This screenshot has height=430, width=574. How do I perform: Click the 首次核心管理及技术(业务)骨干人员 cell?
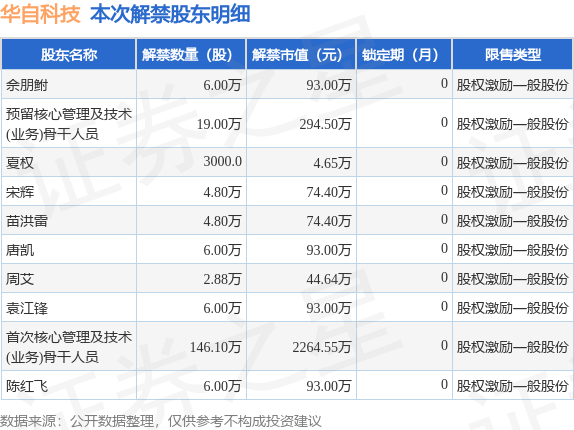[x=69, y=347]
